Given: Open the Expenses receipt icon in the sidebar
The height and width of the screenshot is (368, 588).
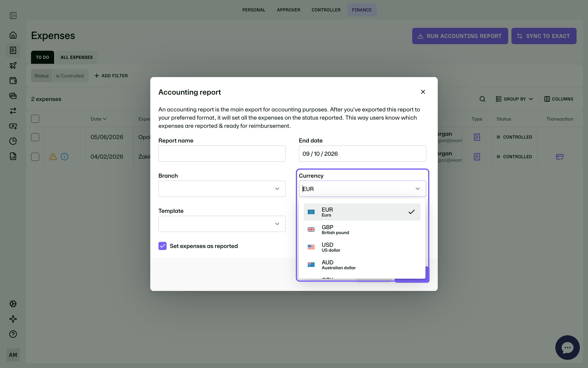Looking at the screenshot, I should click(13, 50).
